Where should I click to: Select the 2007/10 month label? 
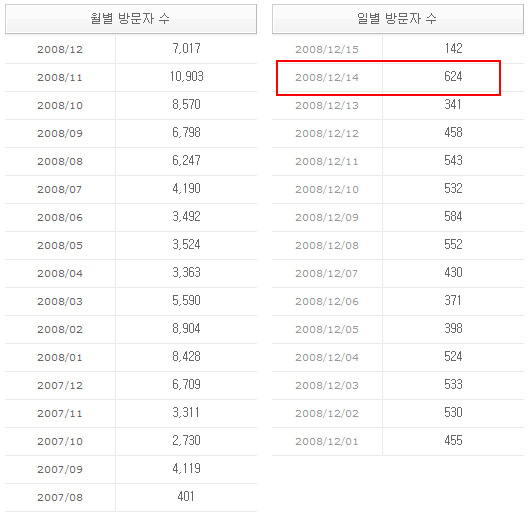[60, 442]
